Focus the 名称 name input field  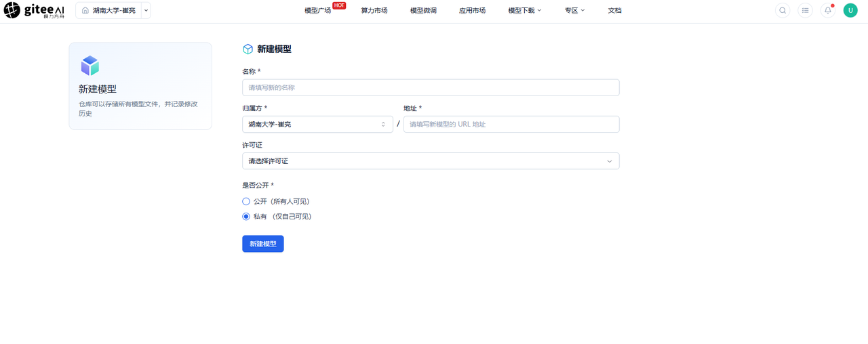(431, 87)
